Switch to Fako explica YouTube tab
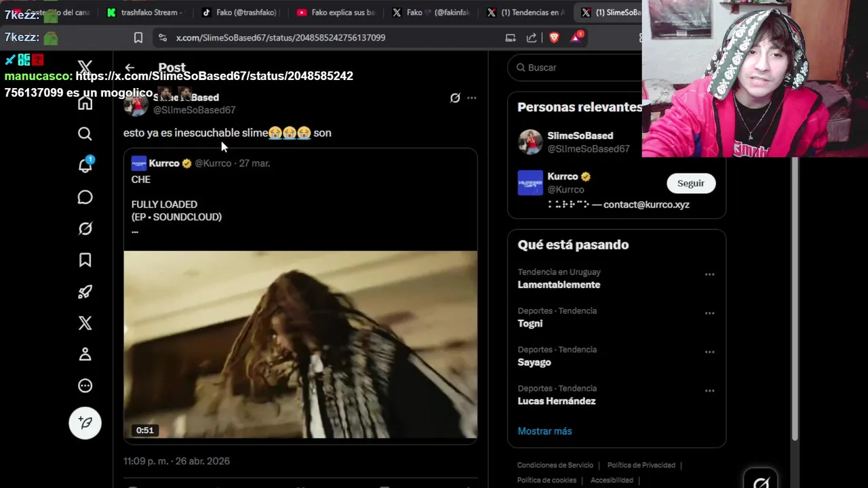 [x=335, y=12]
